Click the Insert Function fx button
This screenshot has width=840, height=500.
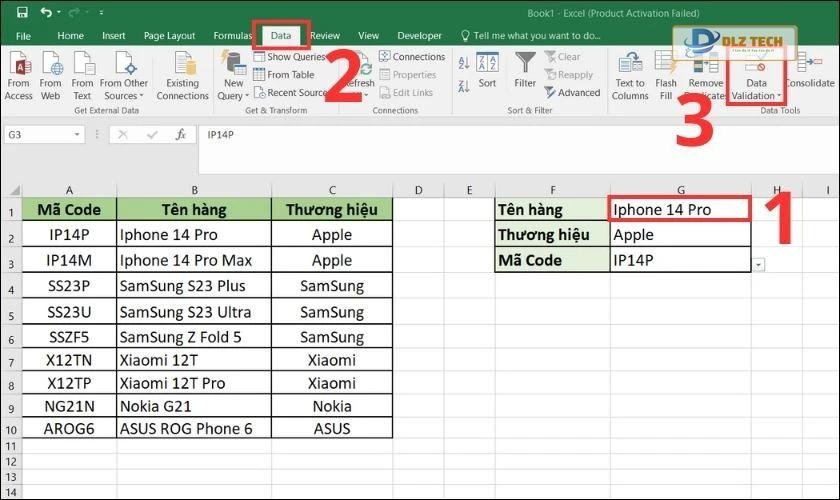(x=181, y=134)
